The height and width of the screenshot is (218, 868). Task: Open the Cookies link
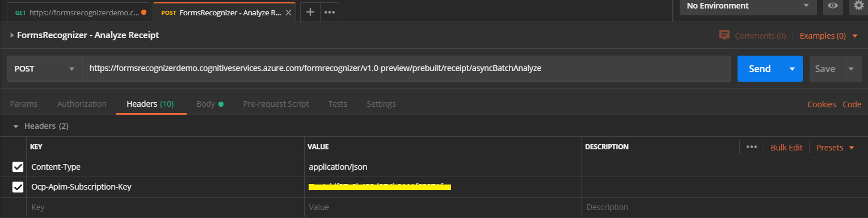(821, 104)
